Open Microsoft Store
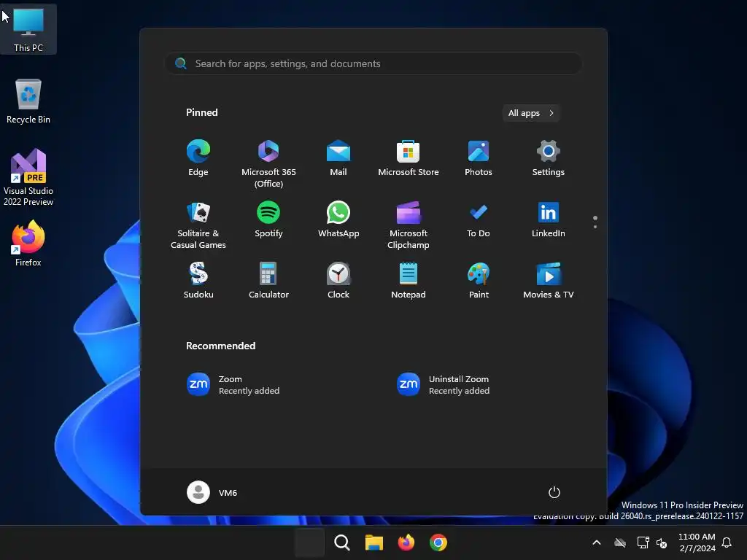The image size is (747, 560). tap(409, 158)
